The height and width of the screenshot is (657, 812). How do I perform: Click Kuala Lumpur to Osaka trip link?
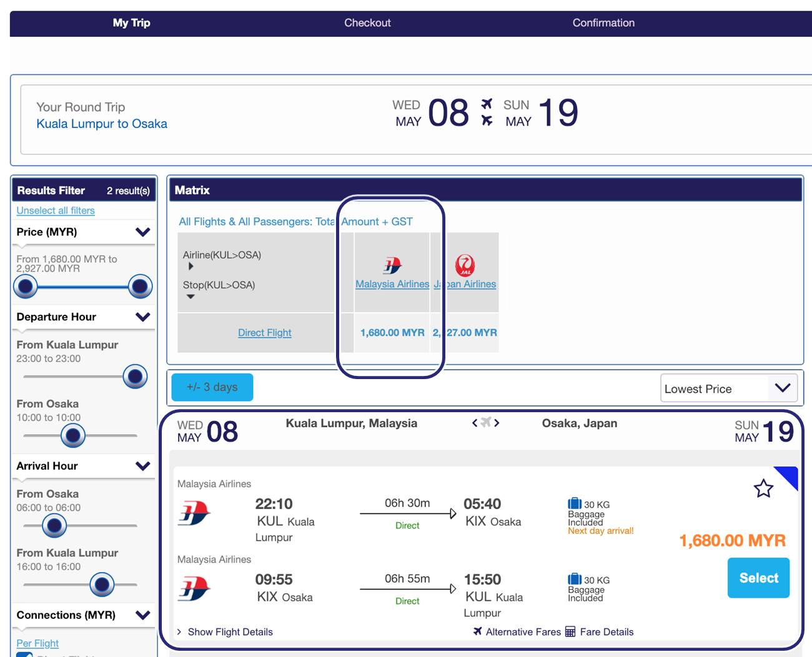[102, 124]
